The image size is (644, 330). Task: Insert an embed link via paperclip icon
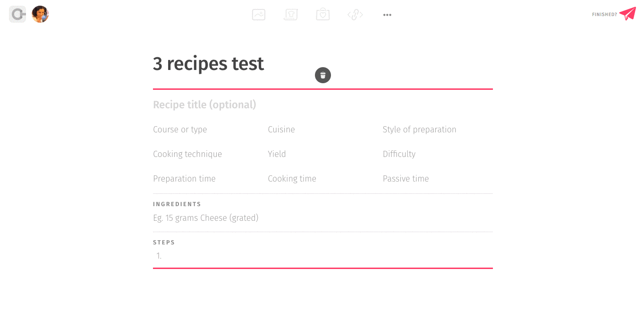click(355, 15)
